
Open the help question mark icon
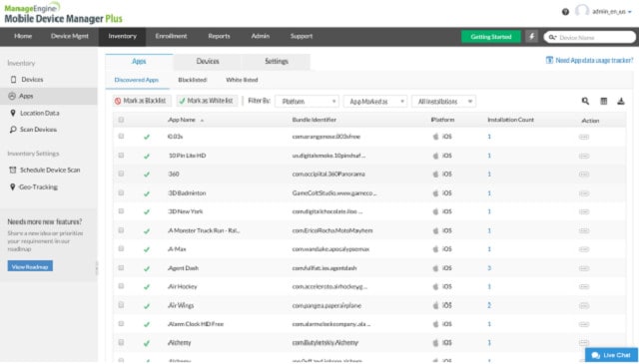[x=565, y=12]
